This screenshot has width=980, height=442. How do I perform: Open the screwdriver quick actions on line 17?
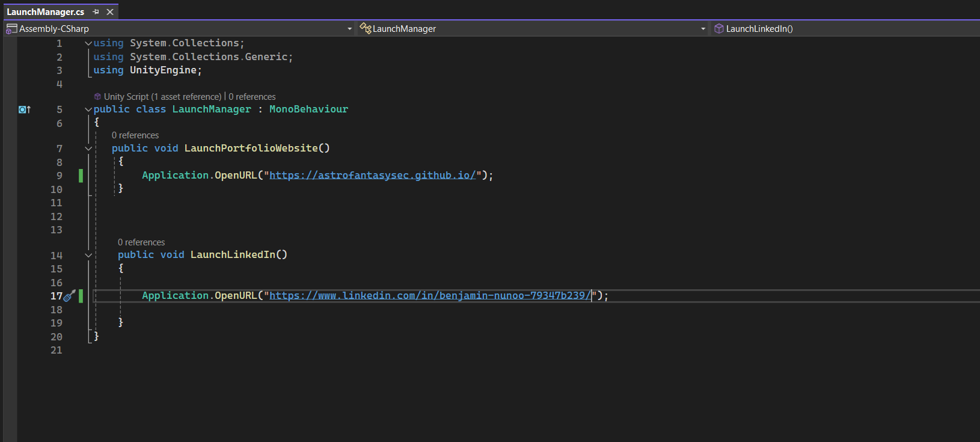[69, 296]
